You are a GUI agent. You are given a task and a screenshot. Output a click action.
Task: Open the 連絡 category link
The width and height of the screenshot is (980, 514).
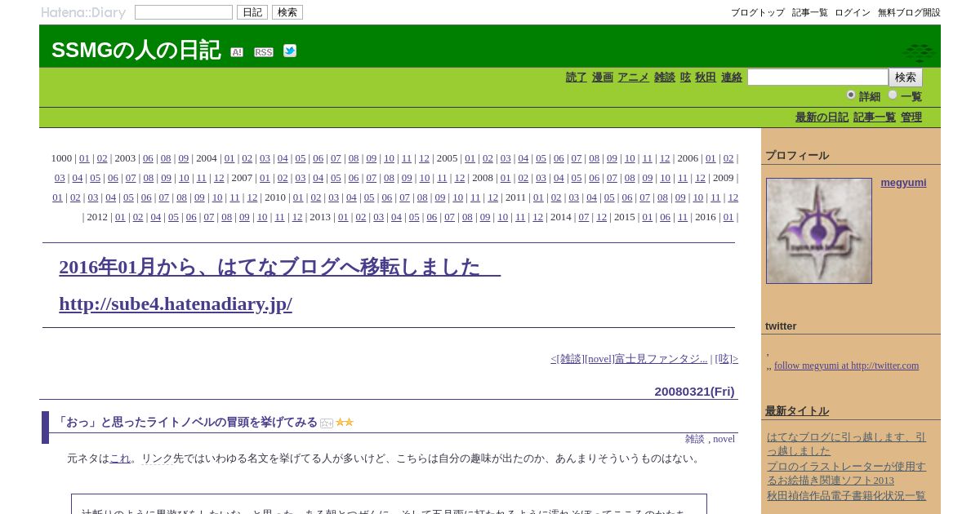tap(732, 78)
